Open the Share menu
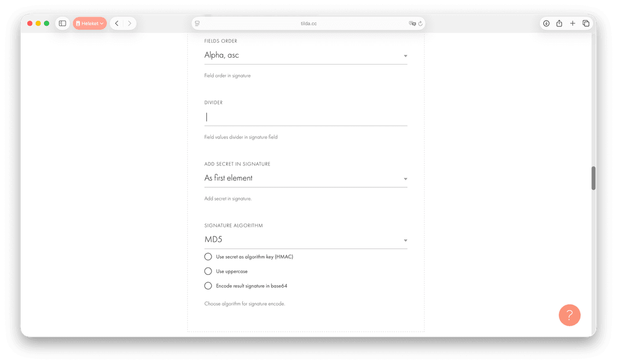This screenshot has height=364, width=617. coord(559,23)
